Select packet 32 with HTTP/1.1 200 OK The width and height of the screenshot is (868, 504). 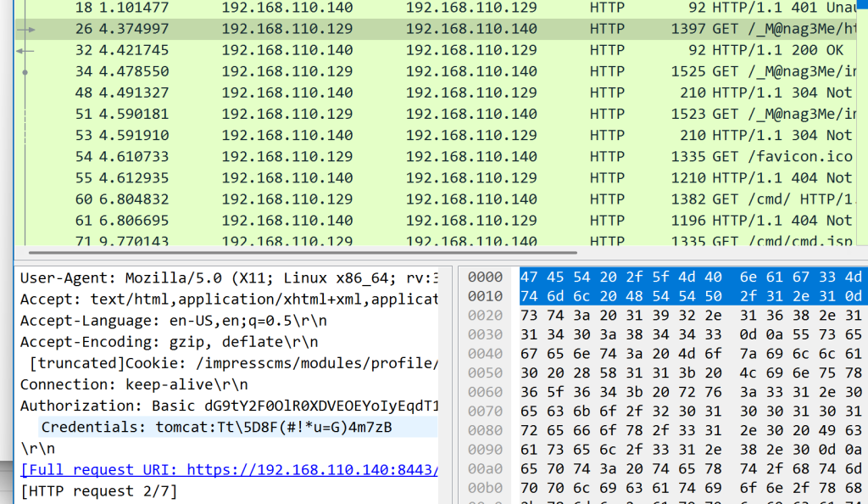pos(424,50)
